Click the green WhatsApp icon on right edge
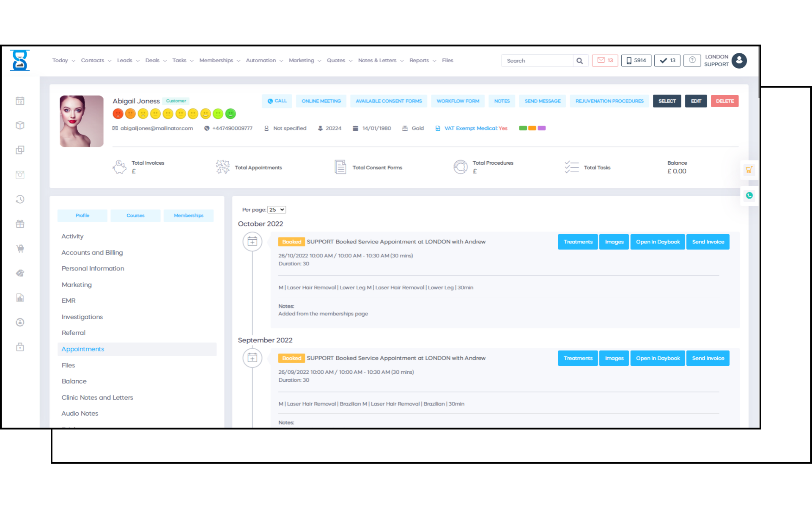This screenshot has width=812, height=508. coord(749,196)
